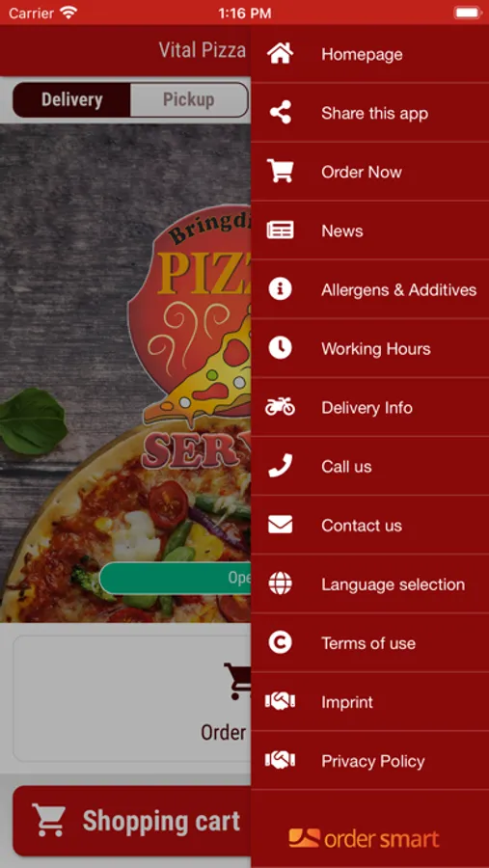
Task: Tap the Order Now cart icon
Action: pos(281,172)
